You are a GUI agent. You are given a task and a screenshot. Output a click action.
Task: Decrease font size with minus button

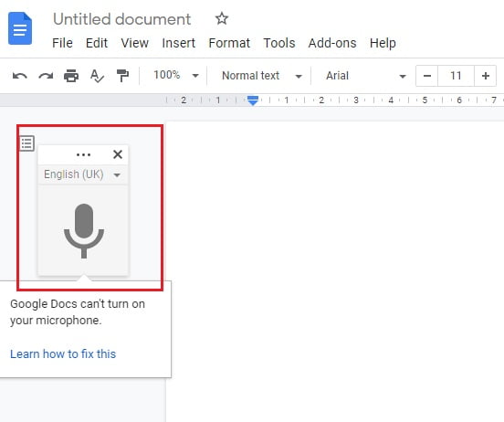point(427,76)
